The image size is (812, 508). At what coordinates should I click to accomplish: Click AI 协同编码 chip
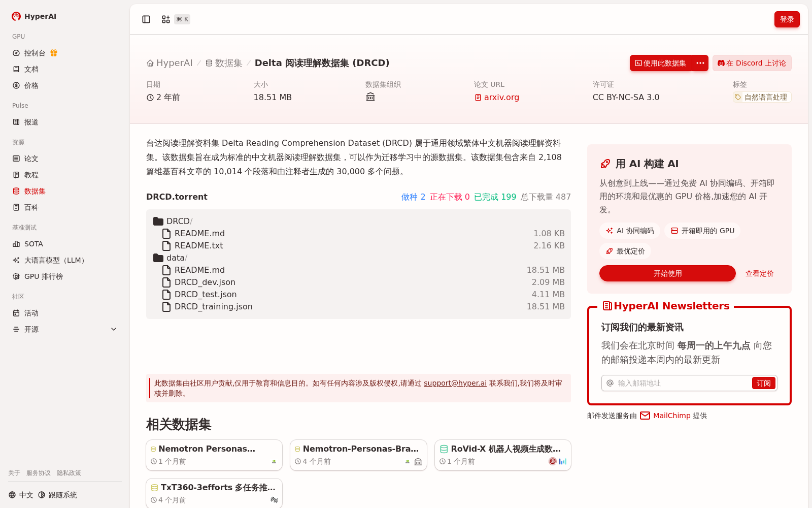630,231
